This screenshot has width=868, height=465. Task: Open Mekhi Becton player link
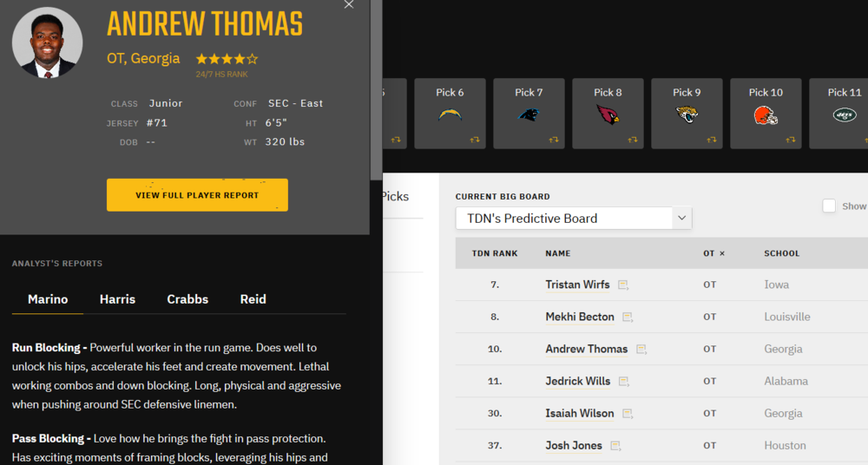point(580,317)
